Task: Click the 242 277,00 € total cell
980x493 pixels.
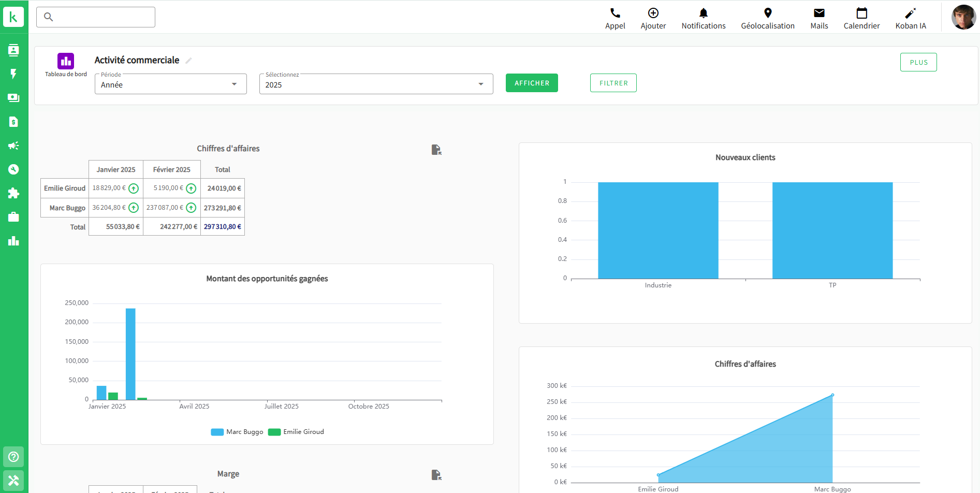Action: tap(172, 226)
